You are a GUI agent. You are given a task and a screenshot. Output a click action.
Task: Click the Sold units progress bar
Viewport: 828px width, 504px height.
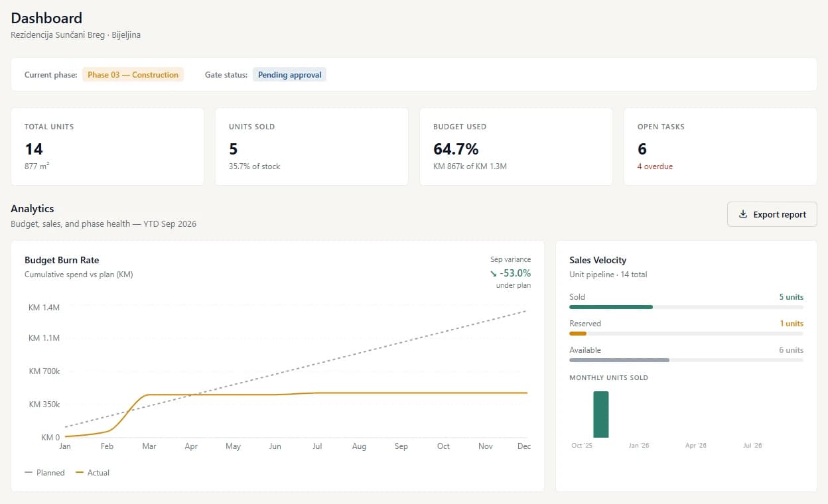(686, 307)
